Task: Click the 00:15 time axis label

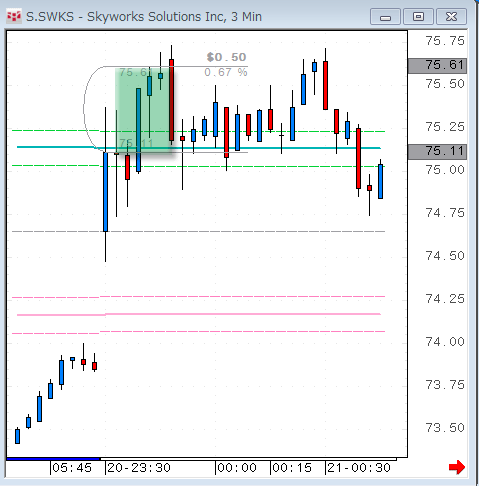Action: (x=292, y=468)
